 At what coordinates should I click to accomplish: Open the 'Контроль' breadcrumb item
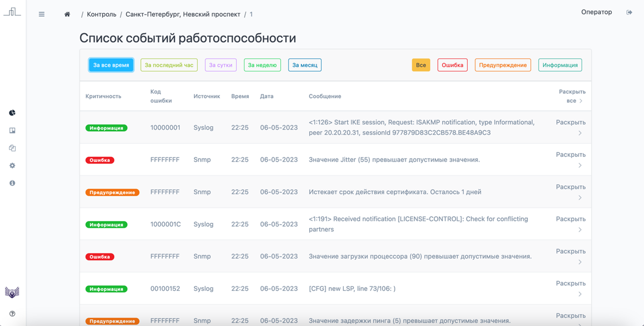pos(101,14)
